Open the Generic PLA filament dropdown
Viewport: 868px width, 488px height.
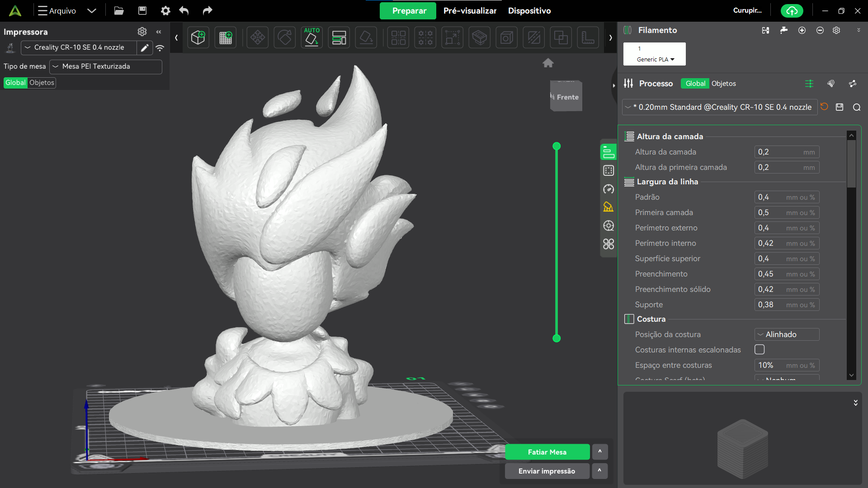[655, 59]
